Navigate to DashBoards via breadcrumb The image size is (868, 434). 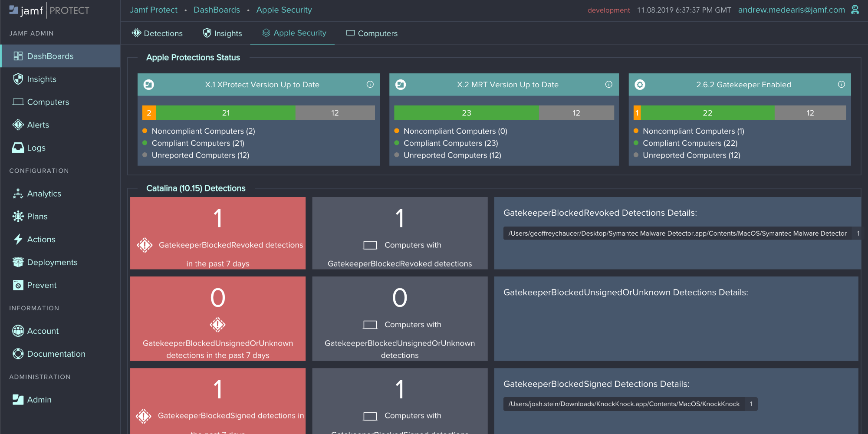pyautogui.click(x=217, y=10)
